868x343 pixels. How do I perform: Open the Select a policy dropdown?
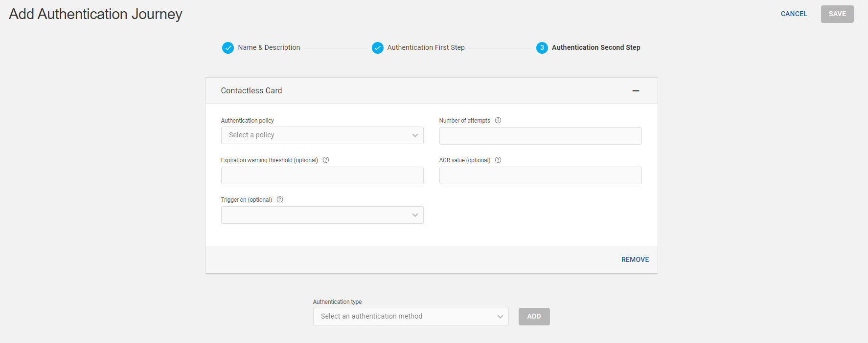pyautogui.click(x=322, y=135)
